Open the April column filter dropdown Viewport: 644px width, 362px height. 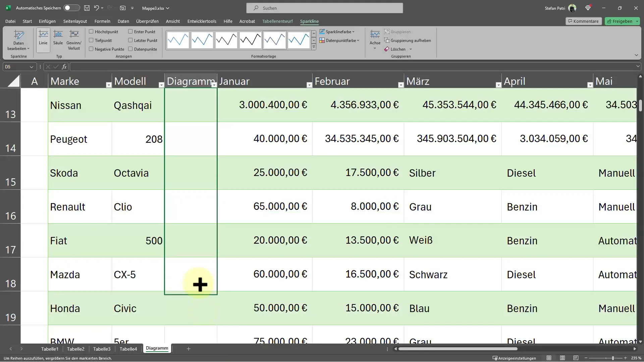[x=590, y=85]
